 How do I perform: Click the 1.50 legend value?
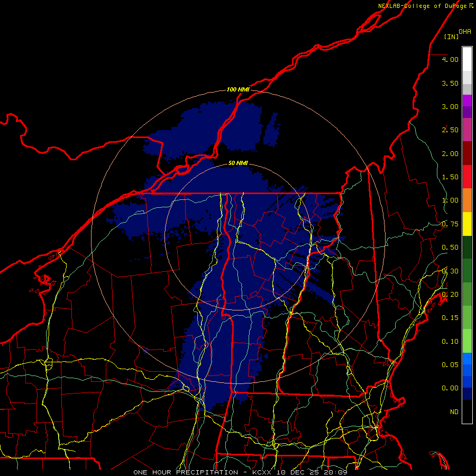point(450,177)
